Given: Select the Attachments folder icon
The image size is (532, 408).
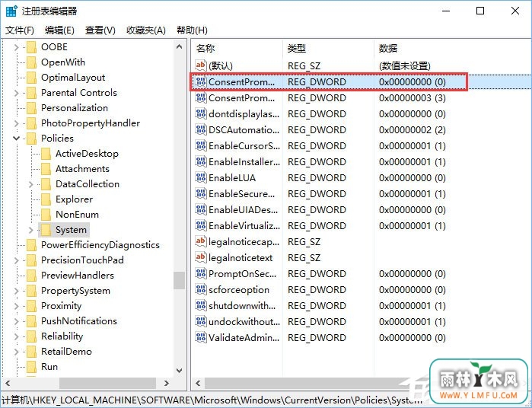Looking at the screenshot, I should point(46,169).
